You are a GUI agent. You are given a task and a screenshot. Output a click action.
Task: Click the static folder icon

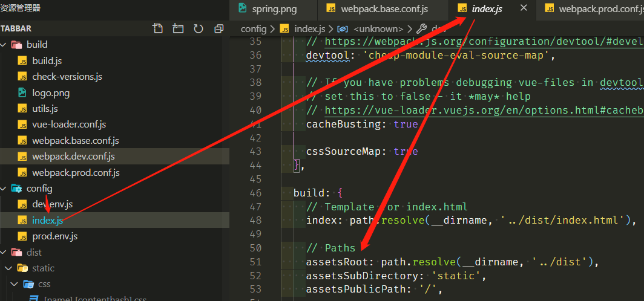[22, 268]
